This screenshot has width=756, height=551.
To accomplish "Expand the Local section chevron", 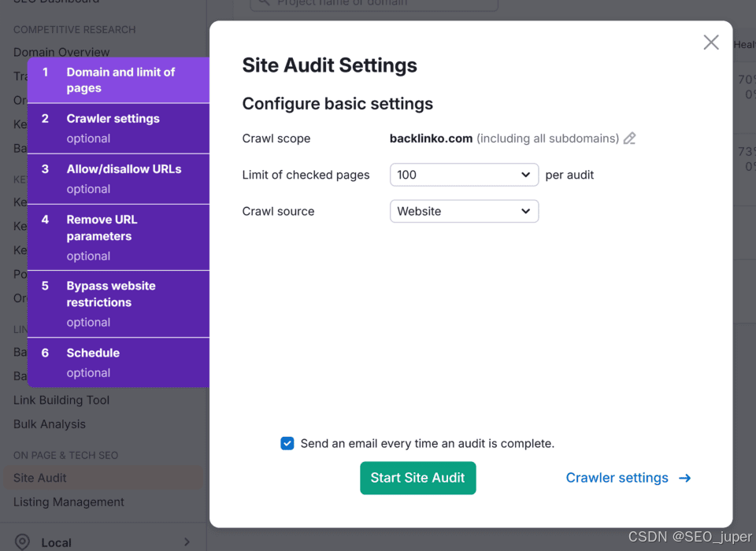I will (x=187, y=542).
